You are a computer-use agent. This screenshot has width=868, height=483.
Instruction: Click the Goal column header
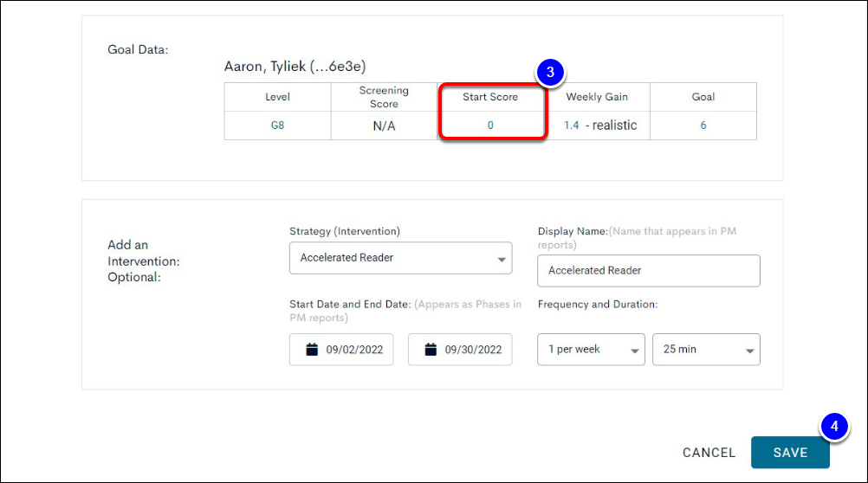(x=703, y=97)
